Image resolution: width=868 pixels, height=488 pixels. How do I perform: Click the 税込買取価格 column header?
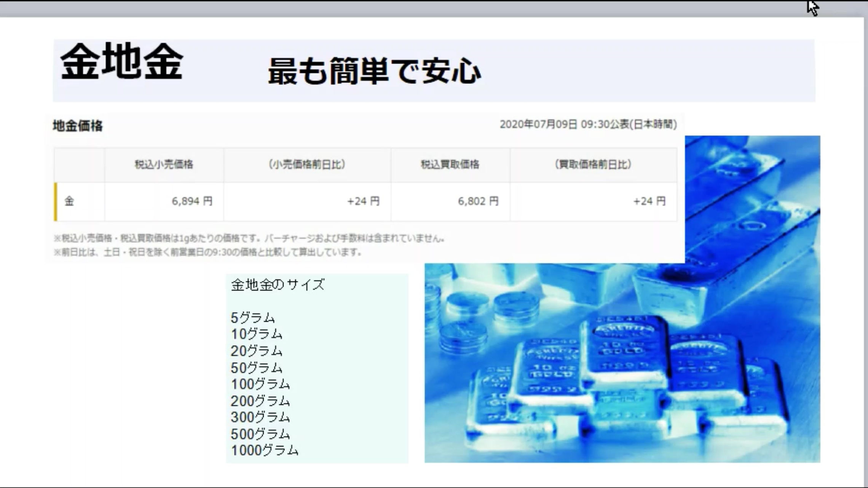(x=450, y=165)
